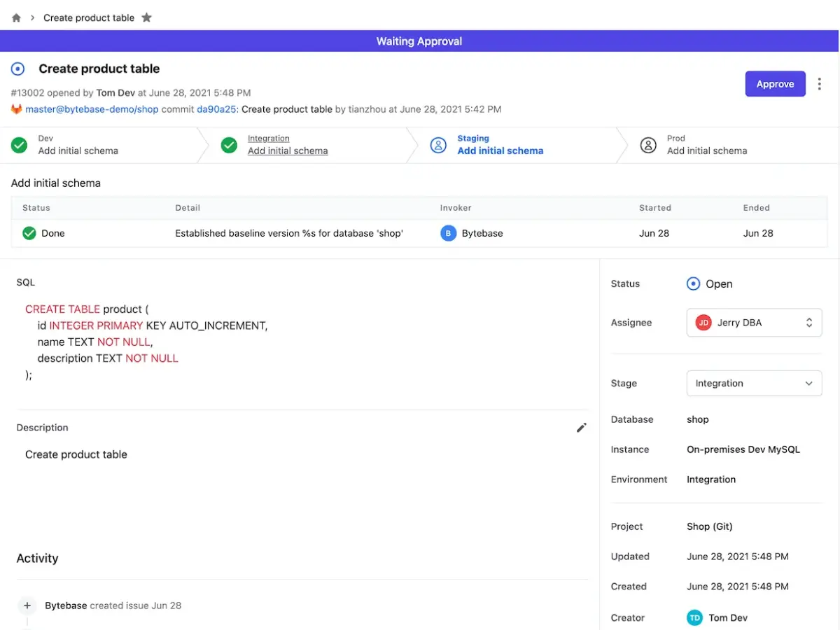Click the home icon in the breadcrumb
Screen dimensions: 840x630
[x=15, y=17]
